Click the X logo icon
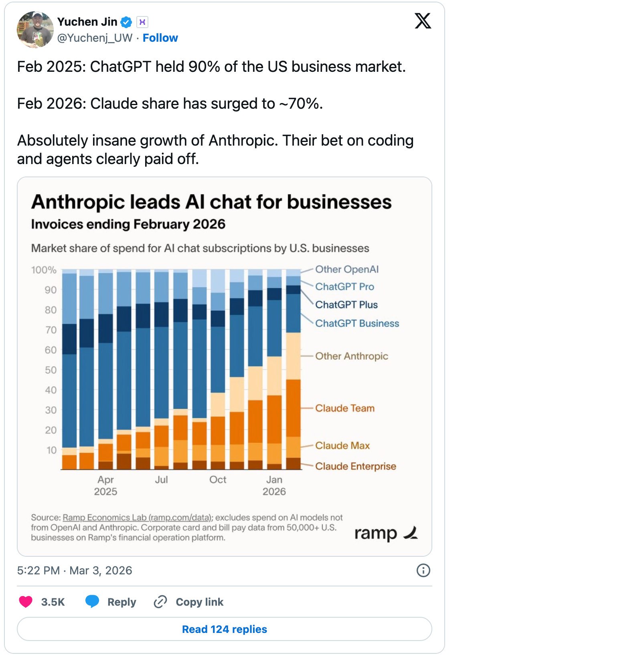Image resolution: width=644 pixels, height=657 pixels. click(423, 21)
